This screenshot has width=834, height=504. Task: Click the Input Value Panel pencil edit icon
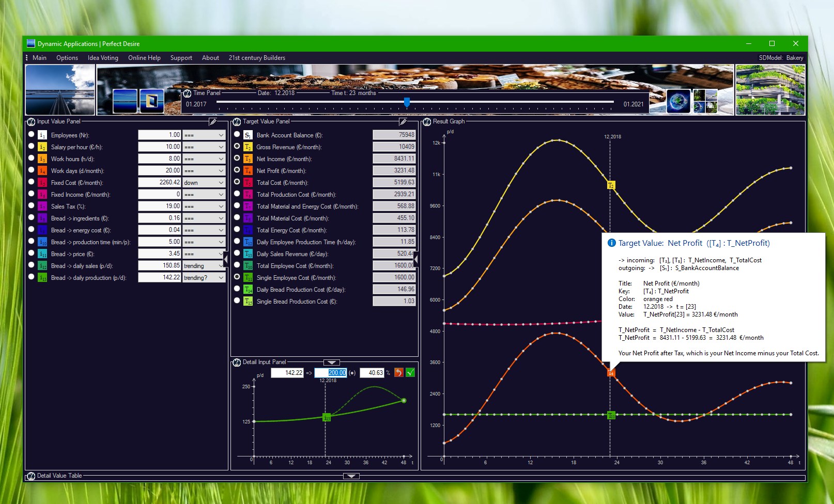click(x=213, y=122)
